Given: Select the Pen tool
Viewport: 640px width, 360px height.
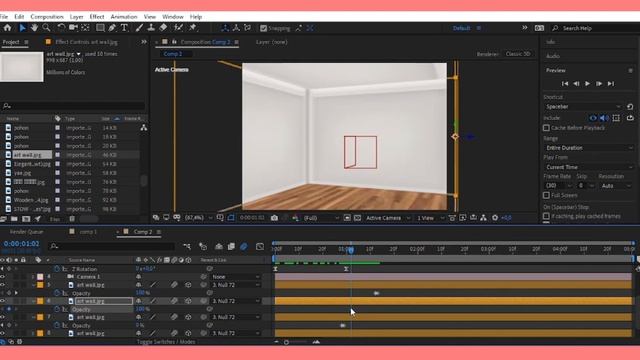Looking at the screenshot, I should tap(112, 28).
